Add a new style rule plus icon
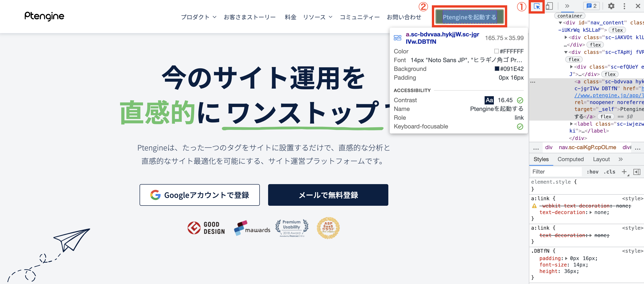Image resolution: width=644 pixels, height=284 pixels. 624,172
